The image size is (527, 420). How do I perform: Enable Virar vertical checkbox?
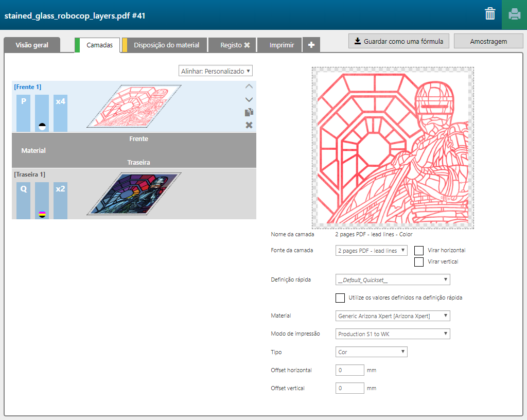pos(419,262)
